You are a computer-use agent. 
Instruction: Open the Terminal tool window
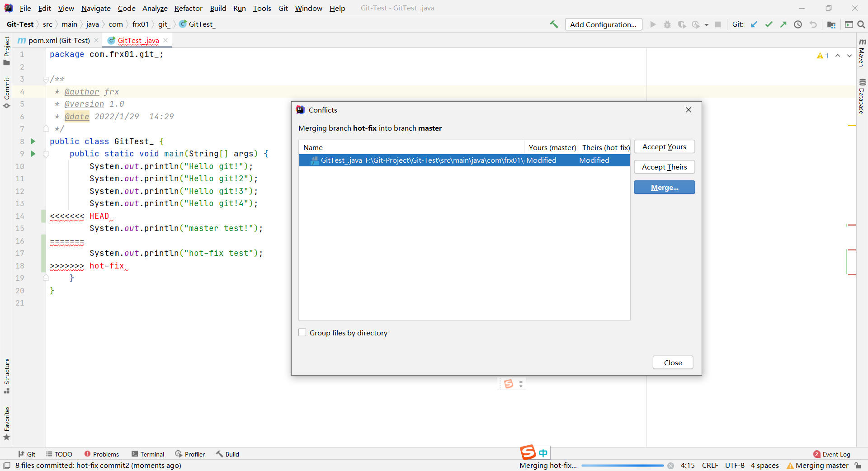[148, 454]
